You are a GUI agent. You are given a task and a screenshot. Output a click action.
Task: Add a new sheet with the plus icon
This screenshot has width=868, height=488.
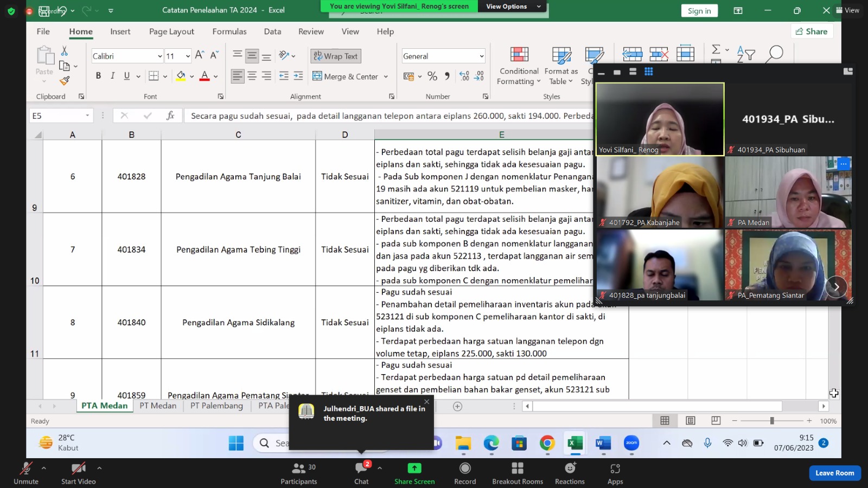457,406
